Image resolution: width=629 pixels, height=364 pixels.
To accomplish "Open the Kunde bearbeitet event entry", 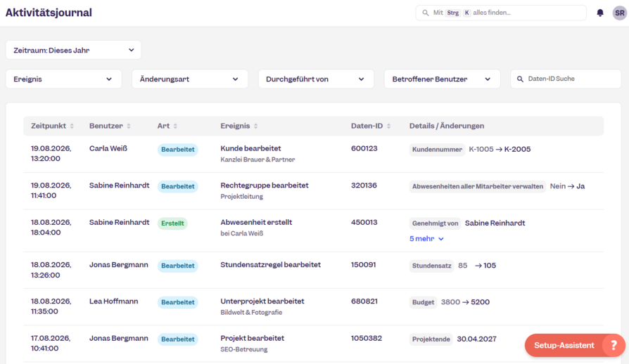I will [x=250, y=148].
